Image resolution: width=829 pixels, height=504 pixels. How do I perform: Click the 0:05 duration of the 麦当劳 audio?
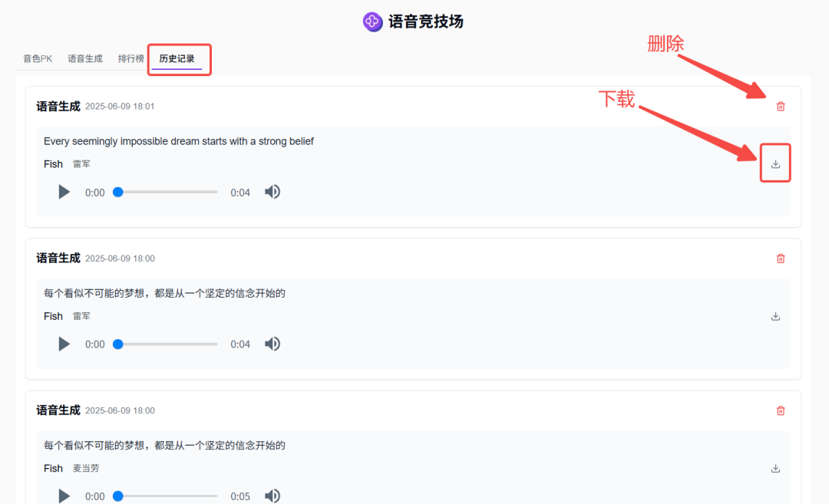(240, 496)
